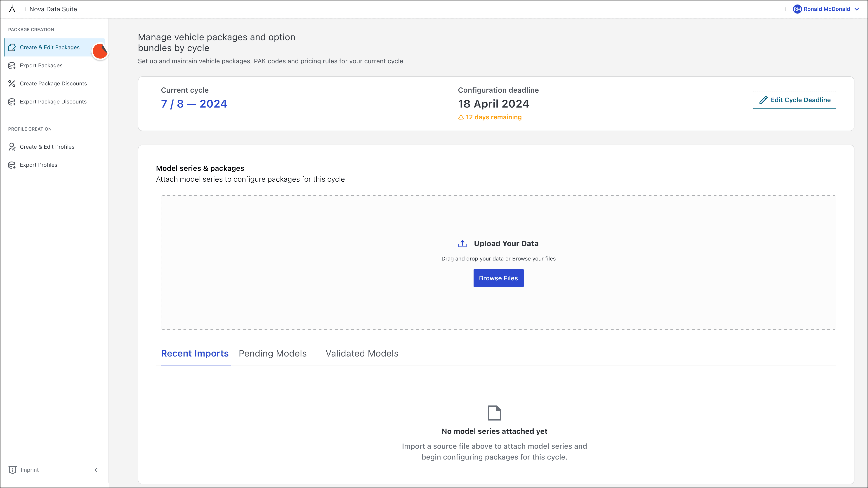The image size is (868, 488).
Task: Click the Export Package Discounts icon
Action: click(x=12, y=102)
